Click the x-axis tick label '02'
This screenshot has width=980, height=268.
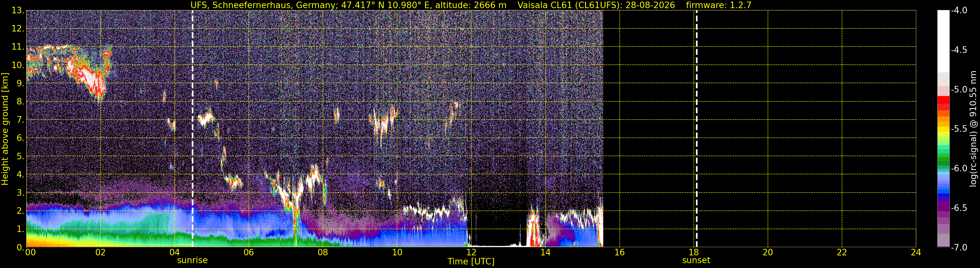coord(100,252)
